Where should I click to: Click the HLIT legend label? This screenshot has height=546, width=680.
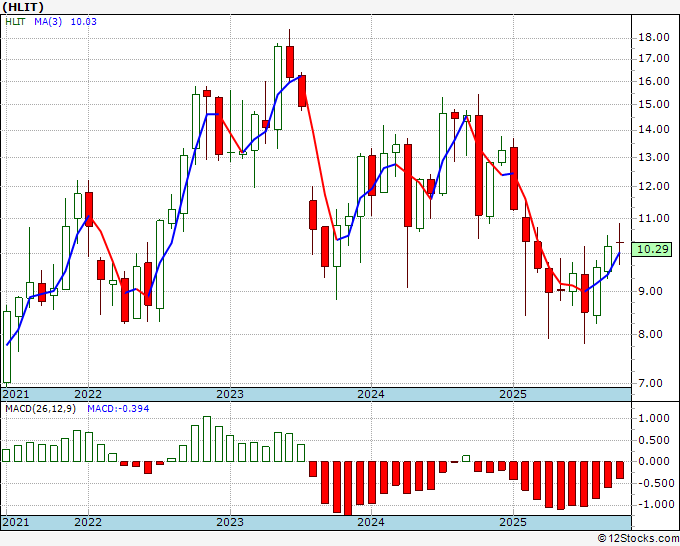tap(15, 22)
